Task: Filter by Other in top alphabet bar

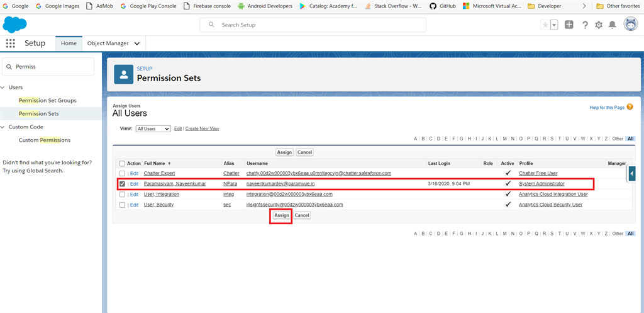Action: tap(618, 139)
